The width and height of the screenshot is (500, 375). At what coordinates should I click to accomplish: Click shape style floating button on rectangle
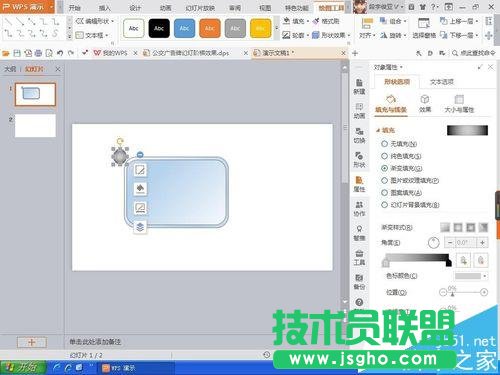tap(140, 170)
